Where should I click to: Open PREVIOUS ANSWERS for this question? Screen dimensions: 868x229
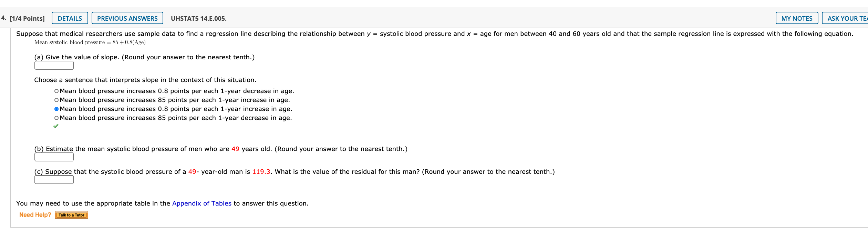(127, 18)
